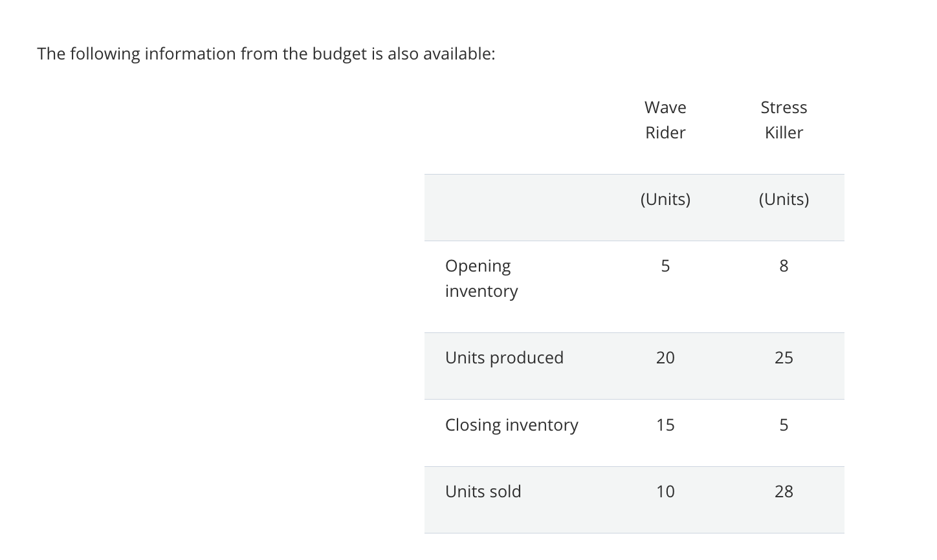Image resolution: width=937 pixels, height=560 pixels.
Task: Click Stress Killer opening inventory value 8
Action: [784, 266]
